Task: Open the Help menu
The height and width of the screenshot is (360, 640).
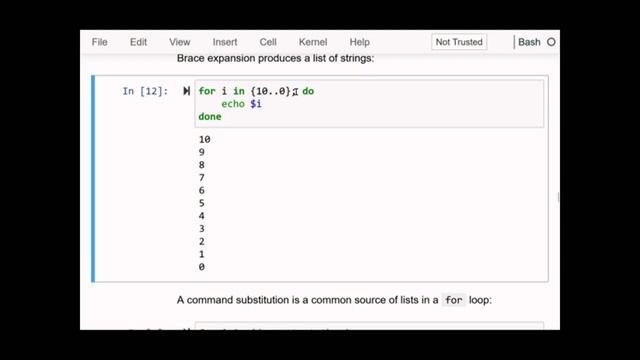Action: pyautogui.click(x=360, y=42)
